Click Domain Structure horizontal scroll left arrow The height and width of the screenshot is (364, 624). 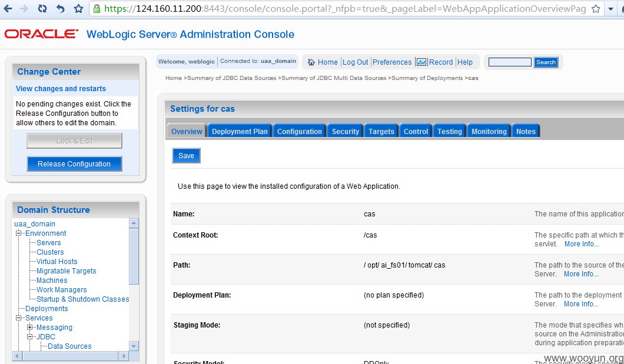(x=16, y=356)
